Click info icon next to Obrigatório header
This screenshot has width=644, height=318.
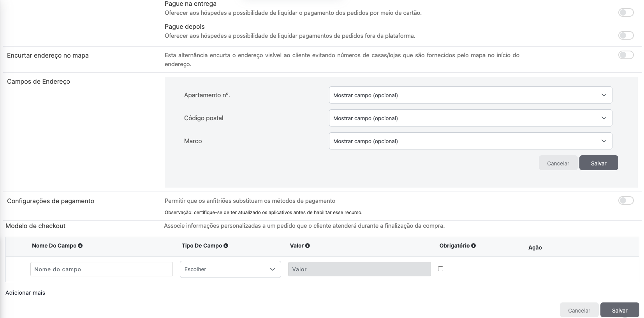[473, 246]
